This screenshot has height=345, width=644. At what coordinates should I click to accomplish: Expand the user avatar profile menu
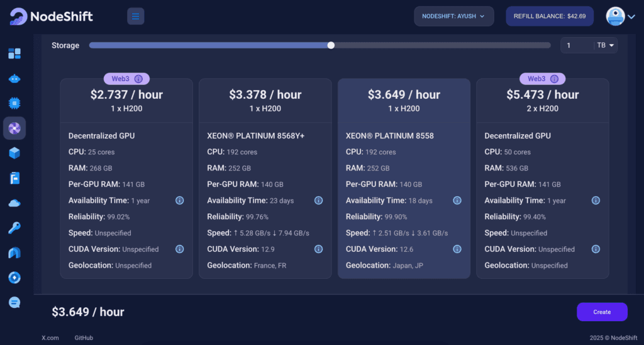620,16
